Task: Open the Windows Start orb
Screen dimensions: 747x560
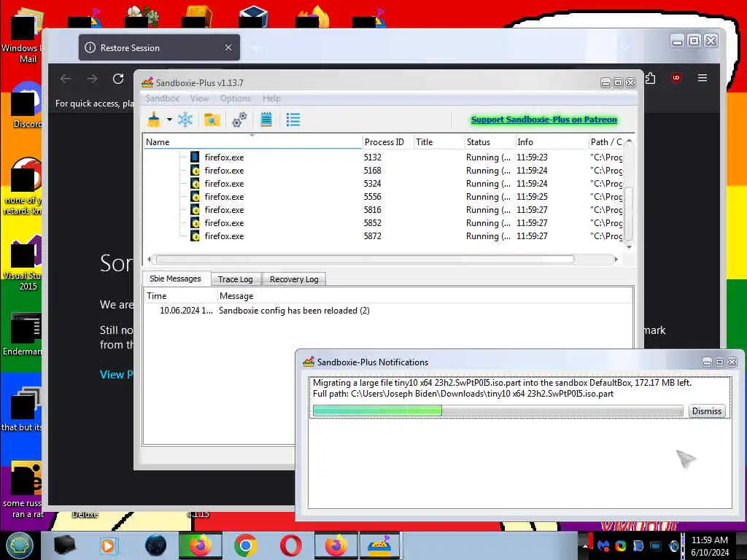Action: point(20,545)
